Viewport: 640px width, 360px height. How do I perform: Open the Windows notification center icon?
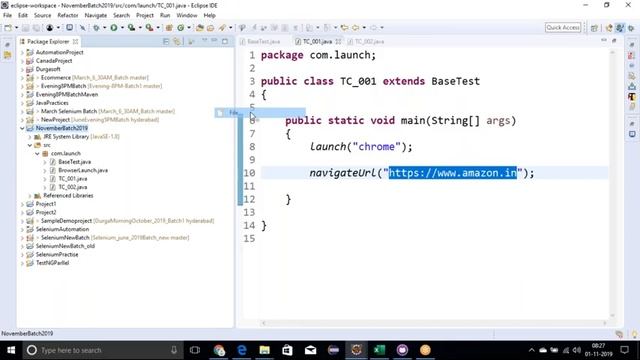pos(624,350)
